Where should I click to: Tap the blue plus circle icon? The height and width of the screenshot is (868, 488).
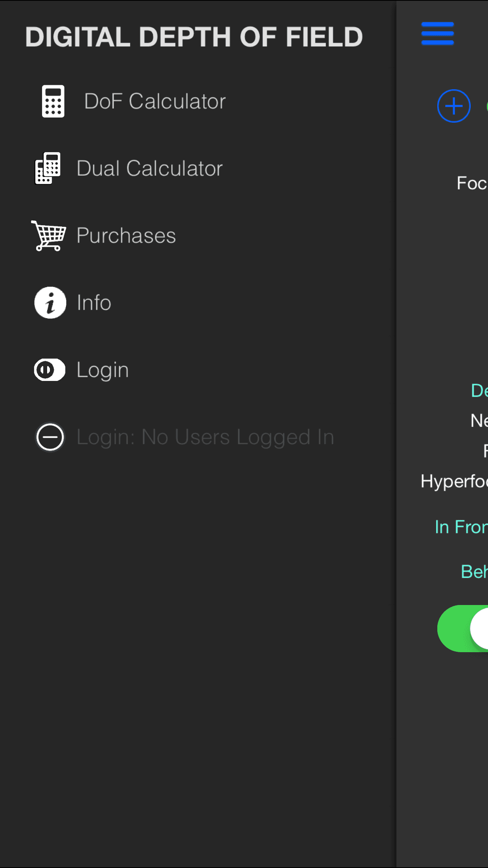point(454,106)
